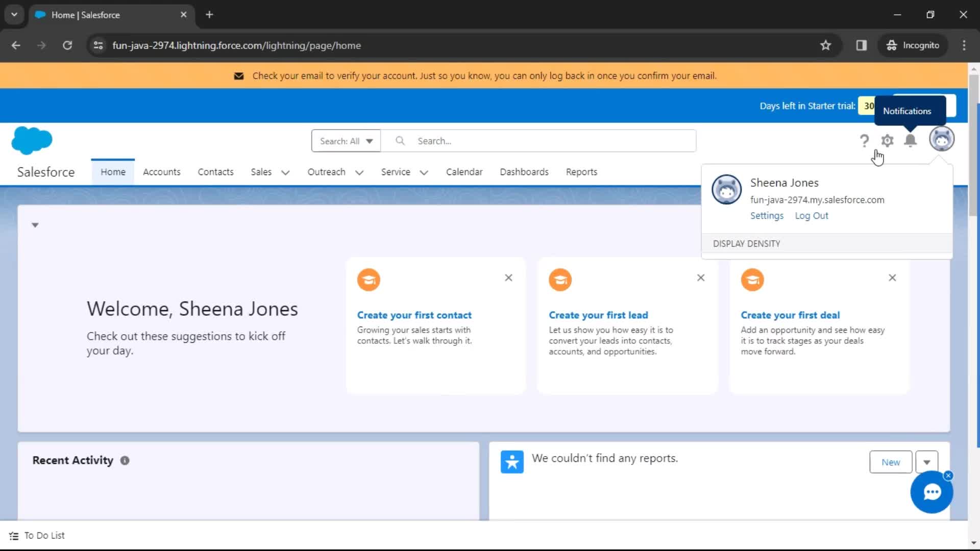Open the Calendar tab
This screenshot has width=980, height=551.
click(x=464, y=172)
